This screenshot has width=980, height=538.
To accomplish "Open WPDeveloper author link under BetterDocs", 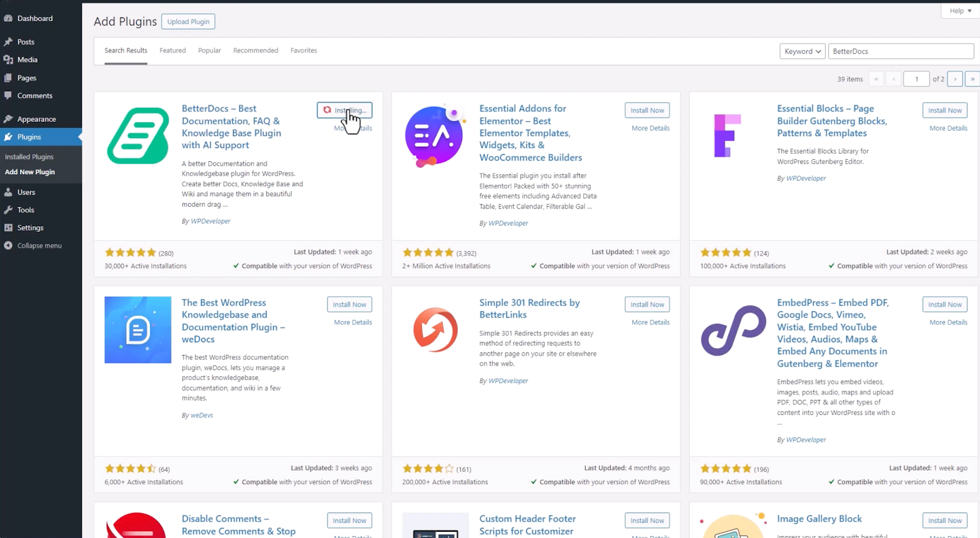I will [x=210, y=221].
